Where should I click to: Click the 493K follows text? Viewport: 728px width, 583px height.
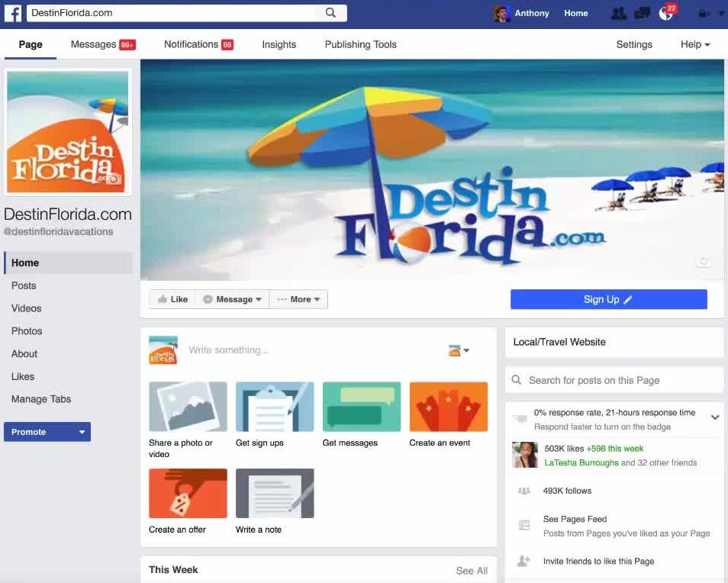[567, 491]
